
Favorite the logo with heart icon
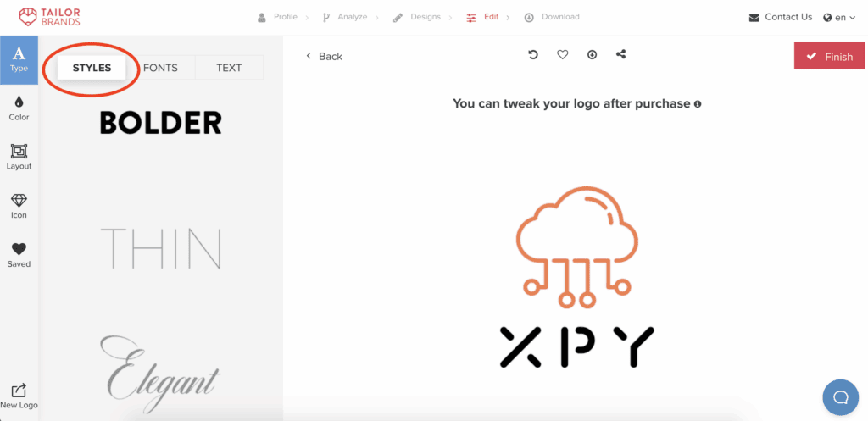(x=562, y=55)
